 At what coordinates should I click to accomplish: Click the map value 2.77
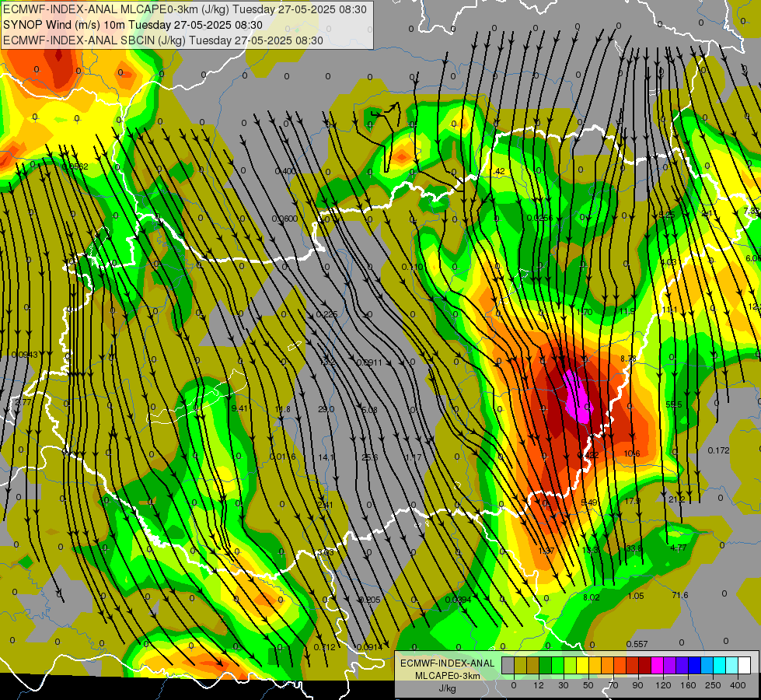coord(23,402)
